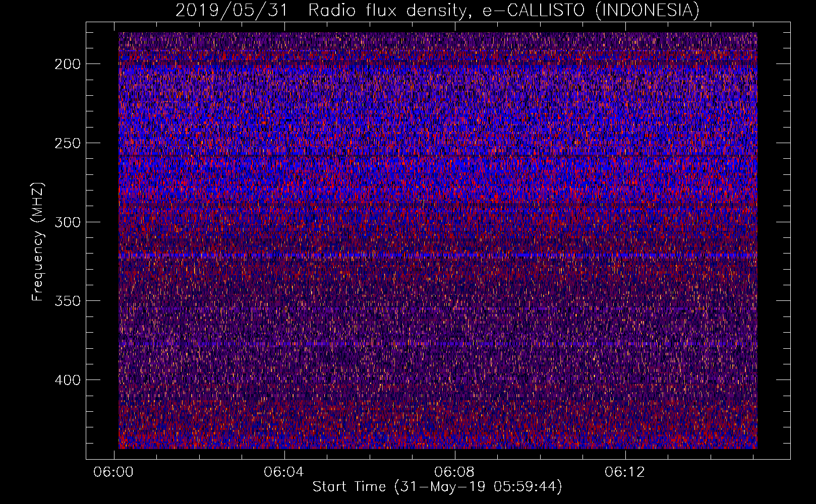Viewport: 816px width, 504px height.
Task: Click the 06:04 time tick label
Action: pos(284,472)
